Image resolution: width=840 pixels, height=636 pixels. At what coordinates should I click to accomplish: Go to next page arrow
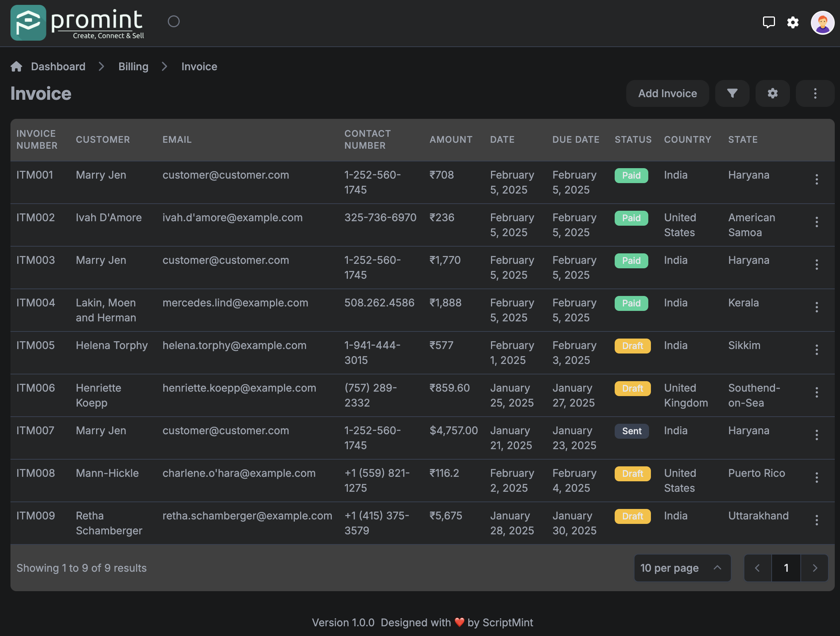pos(815,568)
